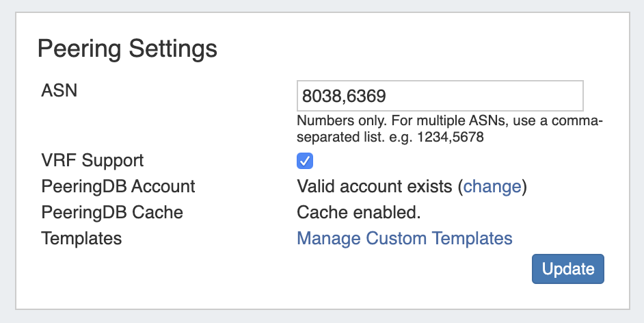Click the PeeringDB Cache label
Screen dimensions: 644x323
112,212
